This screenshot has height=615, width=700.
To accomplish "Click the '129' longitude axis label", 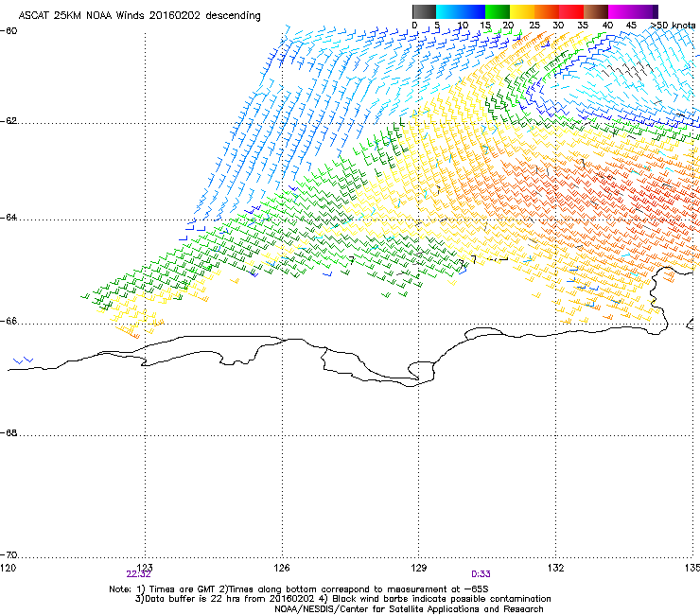I will [419, 567].
